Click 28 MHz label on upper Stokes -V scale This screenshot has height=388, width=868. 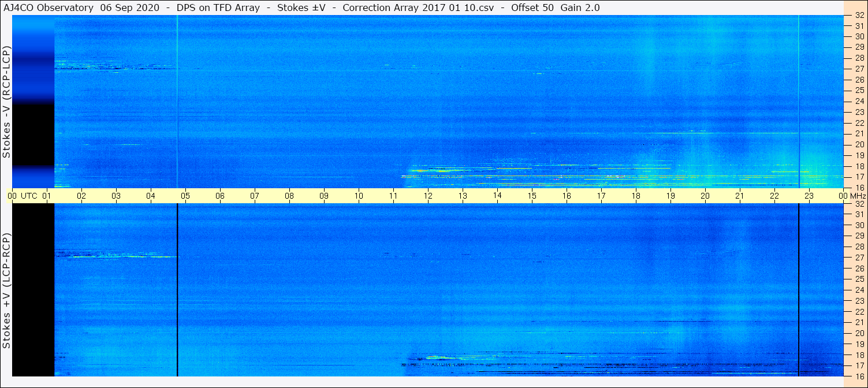coord(859,58)
